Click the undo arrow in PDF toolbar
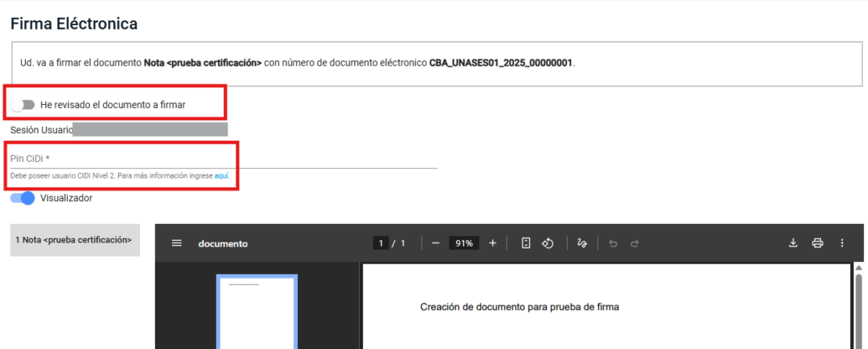 coord(613,243)
